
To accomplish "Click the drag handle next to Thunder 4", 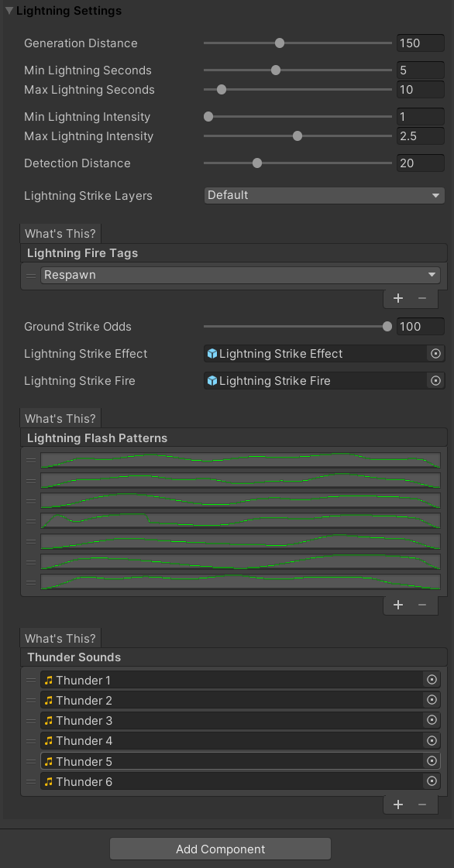I will click(31, 740).
